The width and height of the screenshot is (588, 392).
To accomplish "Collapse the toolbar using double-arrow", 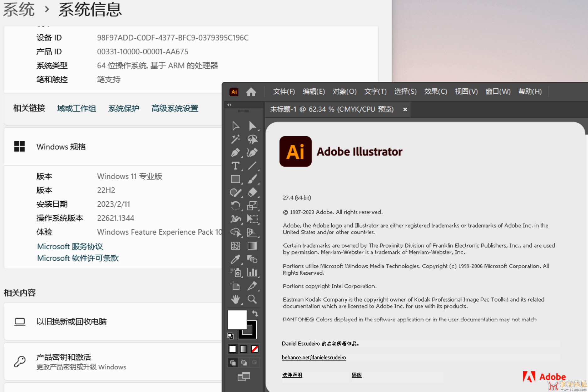I will click(229, 105).
